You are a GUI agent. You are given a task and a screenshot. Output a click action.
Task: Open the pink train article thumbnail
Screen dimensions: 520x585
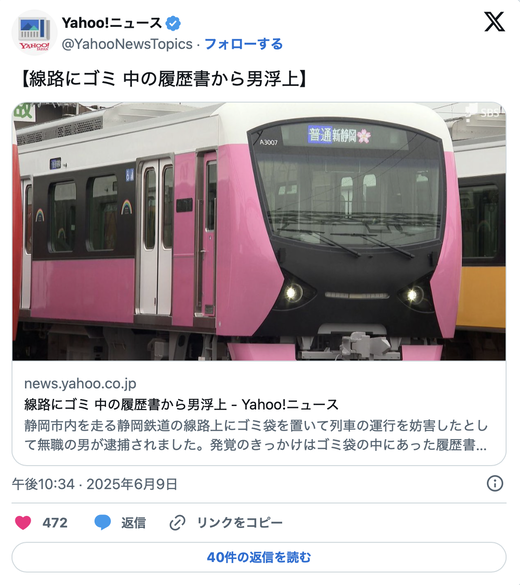tap(259, 231)
